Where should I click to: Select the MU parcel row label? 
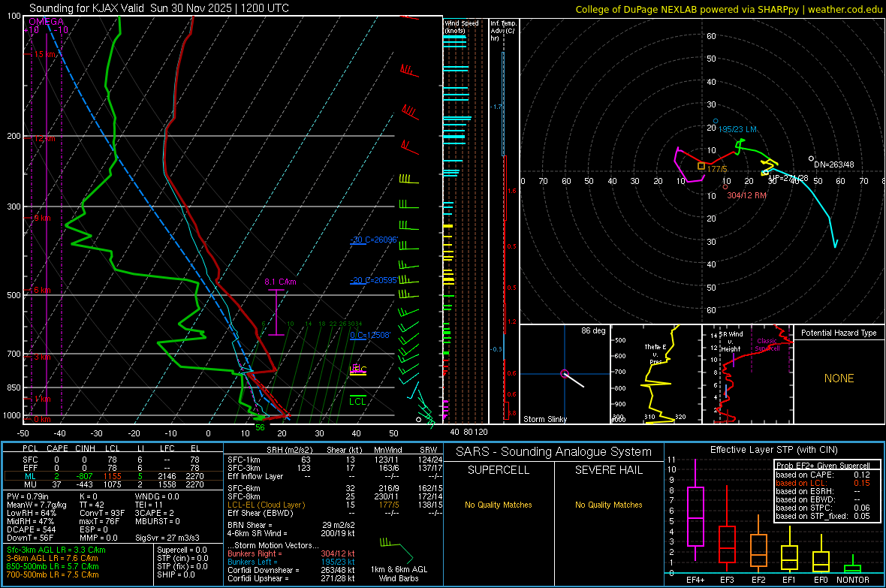(30, 484)
